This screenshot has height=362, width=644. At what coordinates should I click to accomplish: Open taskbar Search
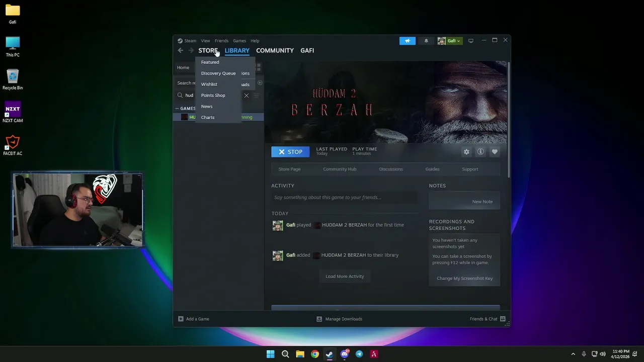tap(285, 354)
